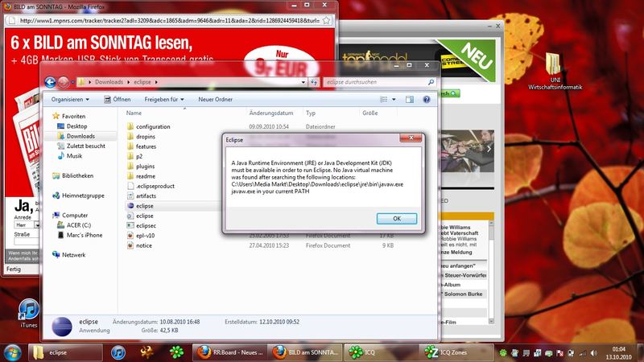Sort files by Größe column
Image resolution: width=644 pixels, height=362 pixels.
[x=370, y=113]
